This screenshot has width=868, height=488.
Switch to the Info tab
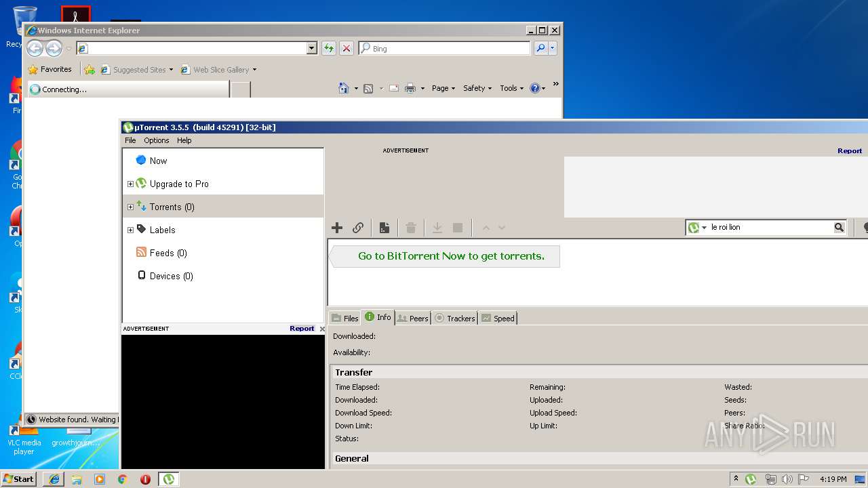(x=378, y=317)
